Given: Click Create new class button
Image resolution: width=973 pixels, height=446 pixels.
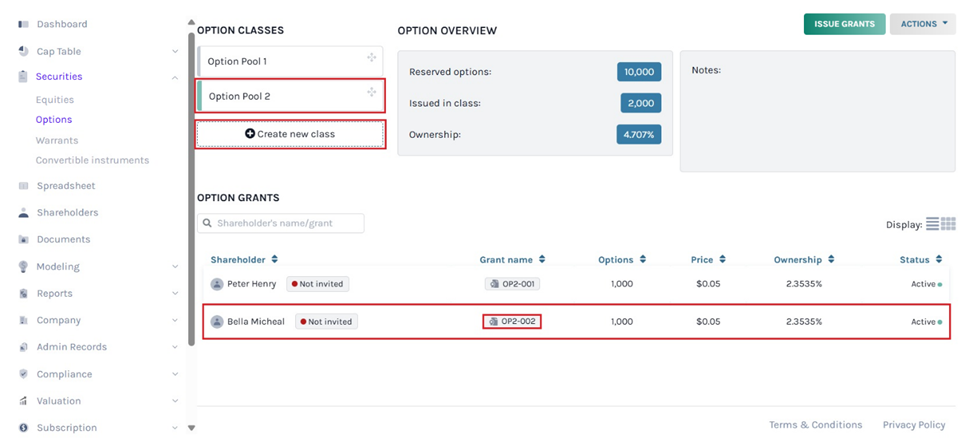Looking at the screenshot, I should tap(290, 134).
